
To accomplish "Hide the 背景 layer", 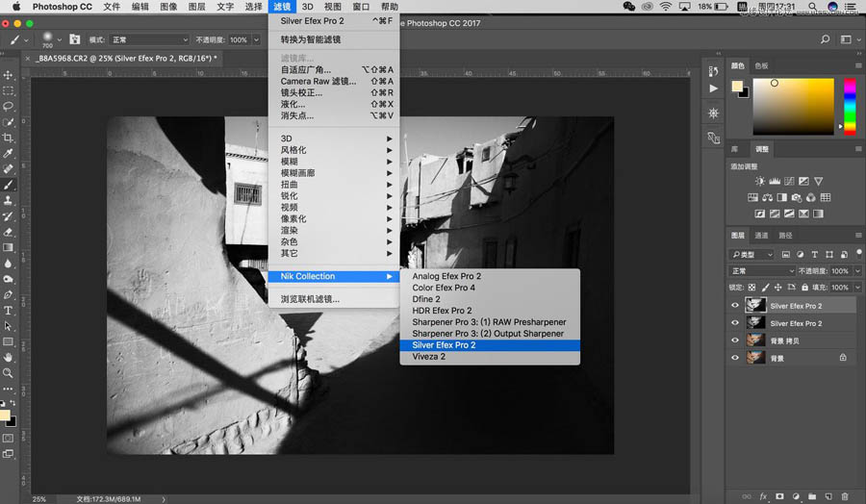I will pos(734,358).
